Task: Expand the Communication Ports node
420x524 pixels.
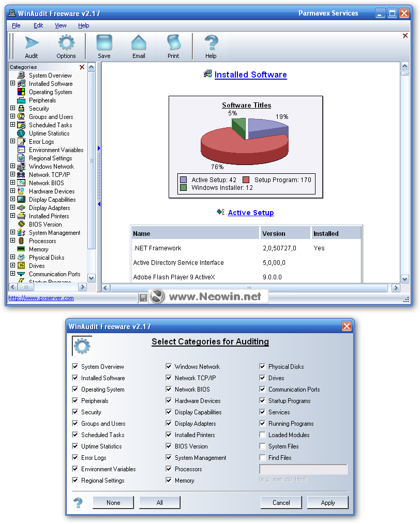Action: (13, 273)
